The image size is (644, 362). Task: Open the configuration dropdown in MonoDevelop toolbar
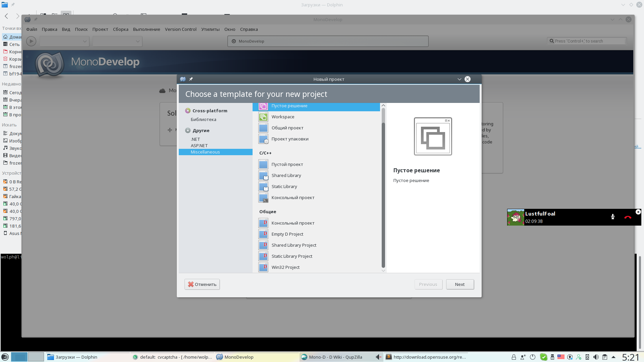pyautogui.click(x=64, y=41)
